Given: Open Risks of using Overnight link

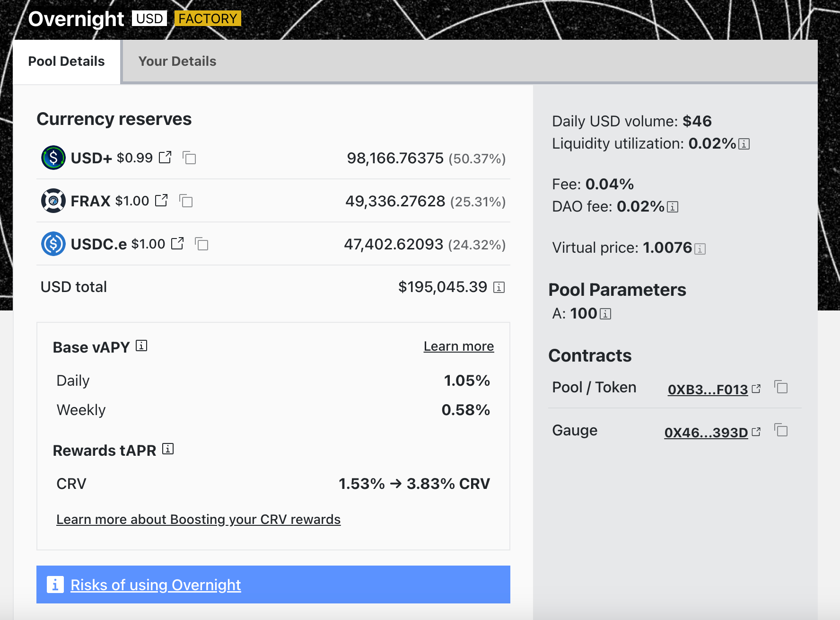Looking at the screenshot, I should point(156,585).
